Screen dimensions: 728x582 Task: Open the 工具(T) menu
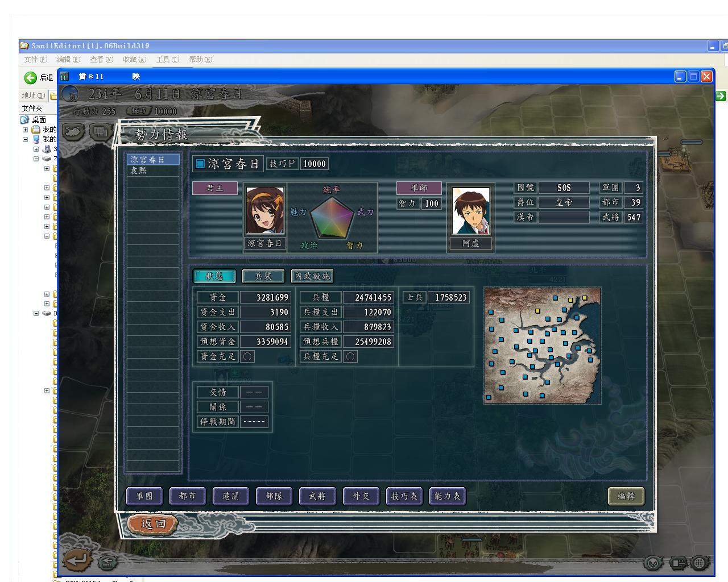point(167,60)
